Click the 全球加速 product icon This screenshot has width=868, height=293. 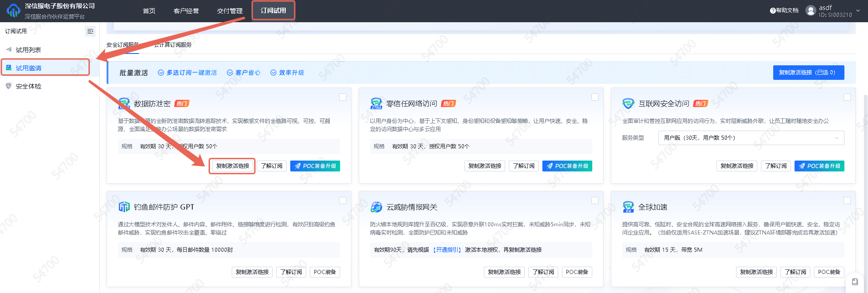[628, 207]
